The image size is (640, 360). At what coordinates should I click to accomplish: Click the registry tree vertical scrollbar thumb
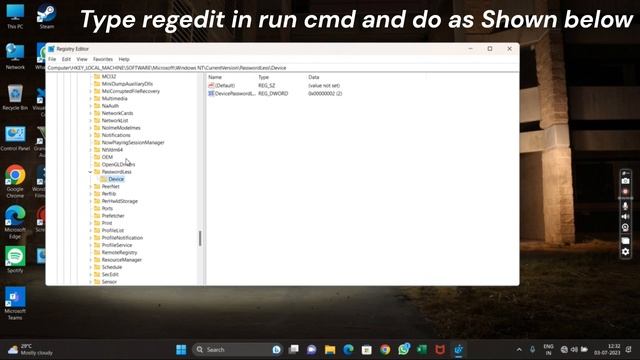[200, 238]
